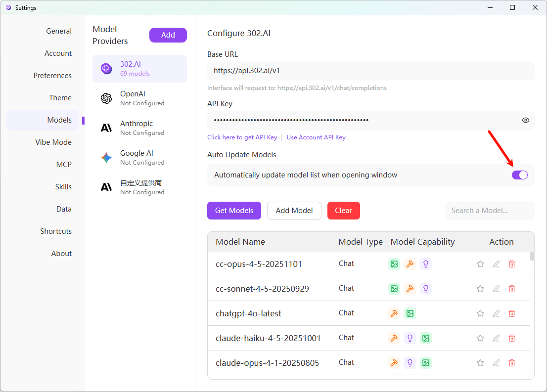Delete the claude-opus-4-1-20250805 model

point(512,363)
